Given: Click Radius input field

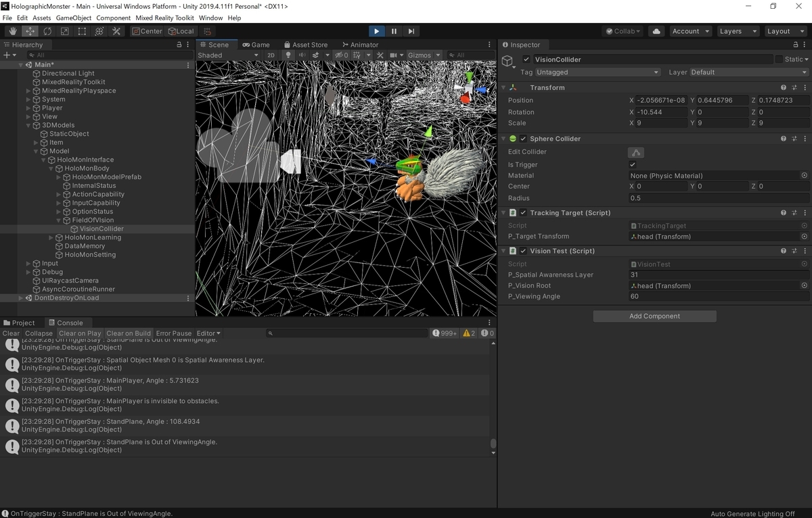Looking at the screenshot, I should click(719, 198).
